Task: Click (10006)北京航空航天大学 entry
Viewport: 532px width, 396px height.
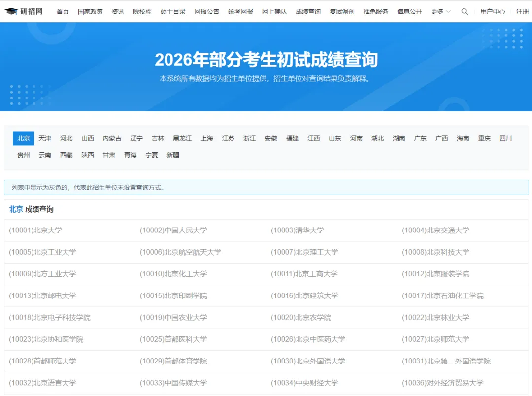Action: [x=180, y=252]
